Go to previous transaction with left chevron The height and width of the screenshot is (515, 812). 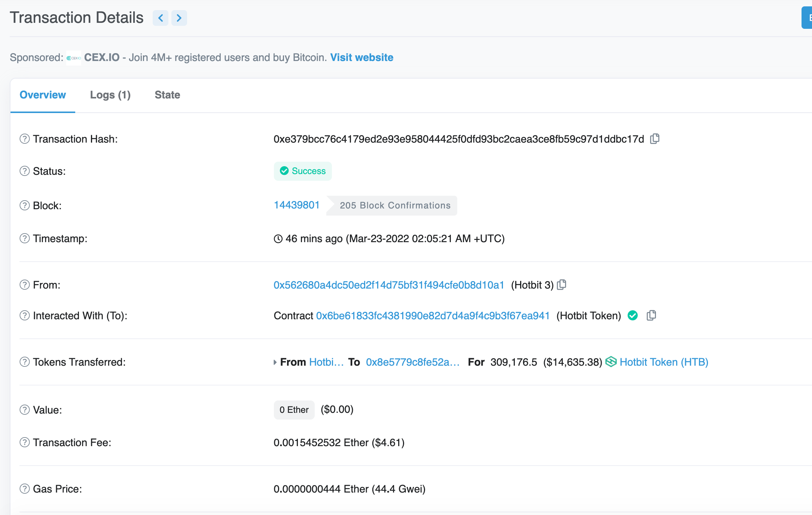161,18
